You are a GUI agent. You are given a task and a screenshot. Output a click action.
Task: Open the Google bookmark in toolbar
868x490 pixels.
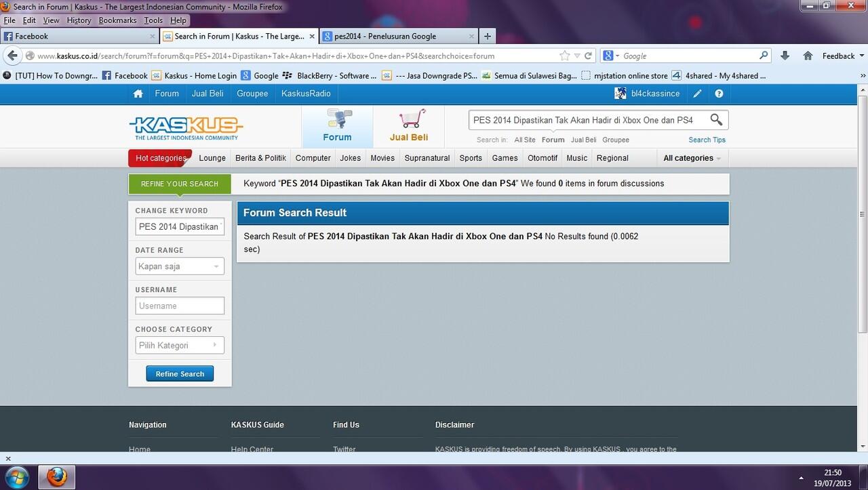pyautogui.click(x=260, y=76)
